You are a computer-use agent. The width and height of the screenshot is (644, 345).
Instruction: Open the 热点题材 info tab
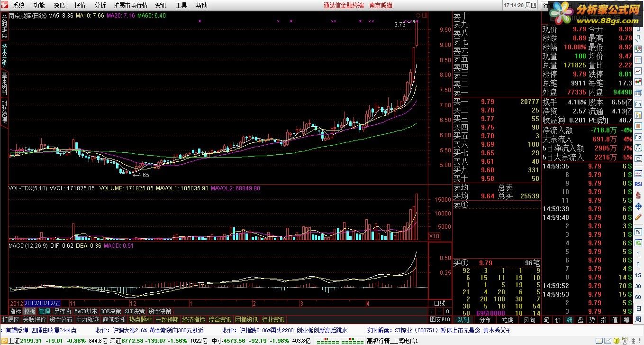pyautogui.click(x=141, y=319)
